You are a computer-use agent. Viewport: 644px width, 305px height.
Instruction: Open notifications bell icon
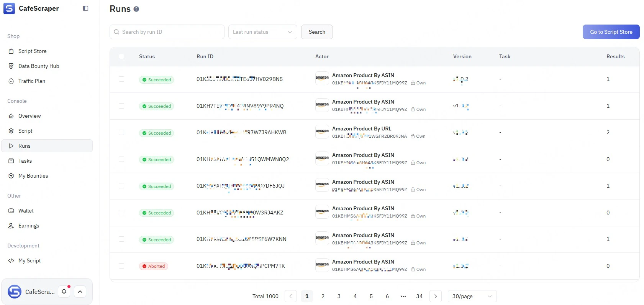point(64,292)
